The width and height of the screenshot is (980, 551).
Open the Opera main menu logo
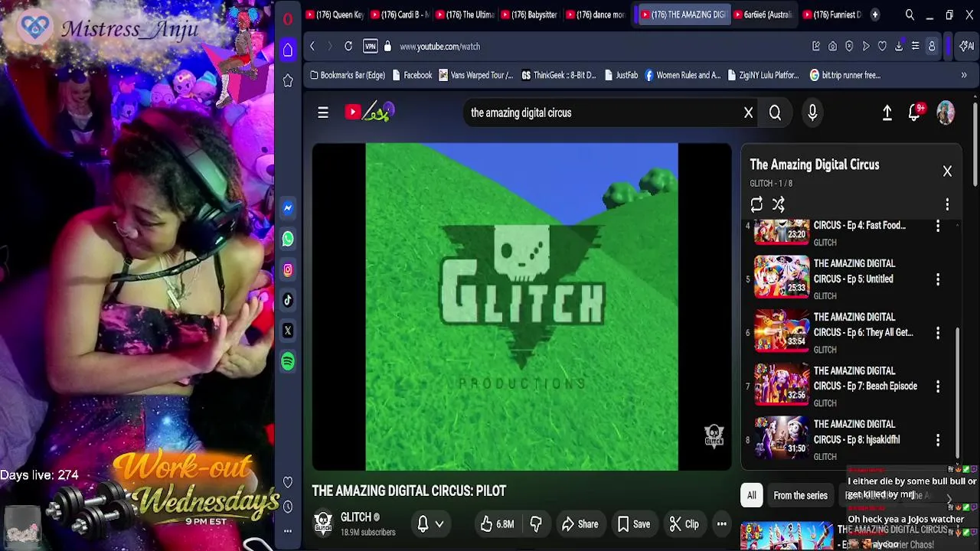pyautogui.click(x=288, y=19)
